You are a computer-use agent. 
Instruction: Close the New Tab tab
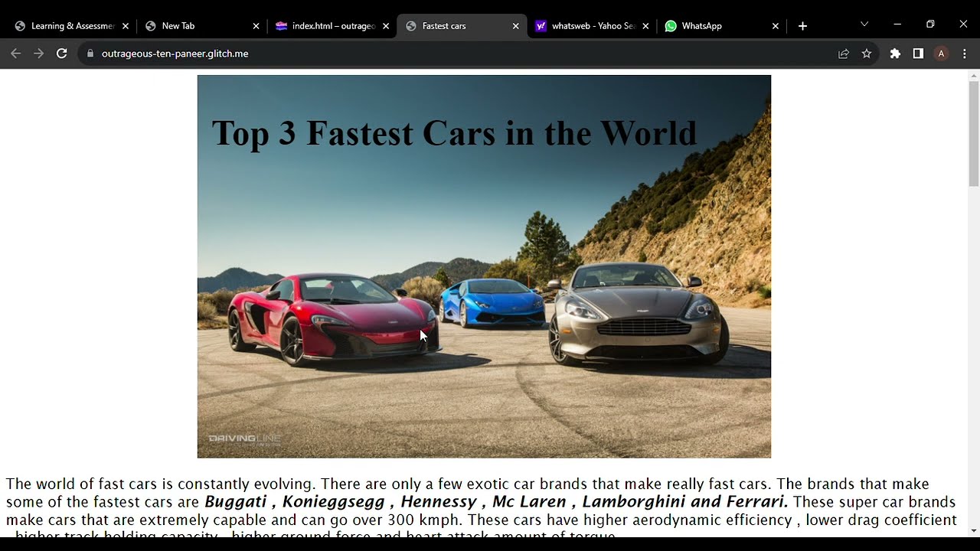256,26
